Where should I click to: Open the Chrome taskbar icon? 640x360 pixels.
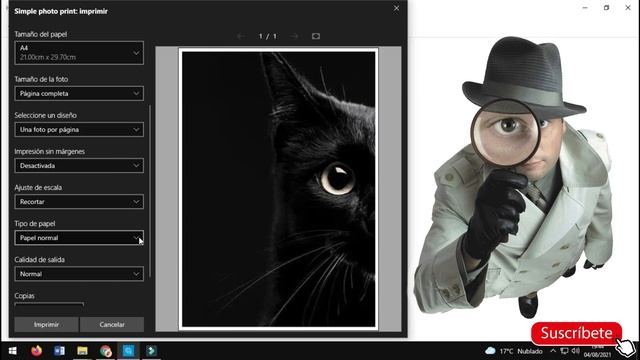pos(106,351)
